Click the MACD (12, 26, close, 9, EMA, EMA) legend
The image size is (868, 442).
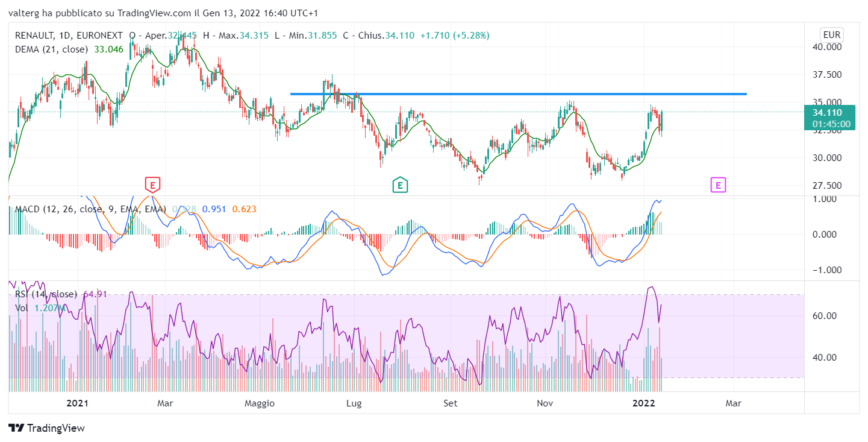click(x=90, y=209)
